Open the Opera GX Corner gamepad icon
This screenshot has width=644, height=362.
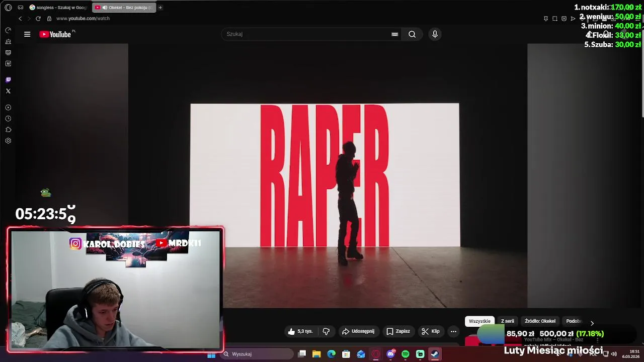click(21, 8)
